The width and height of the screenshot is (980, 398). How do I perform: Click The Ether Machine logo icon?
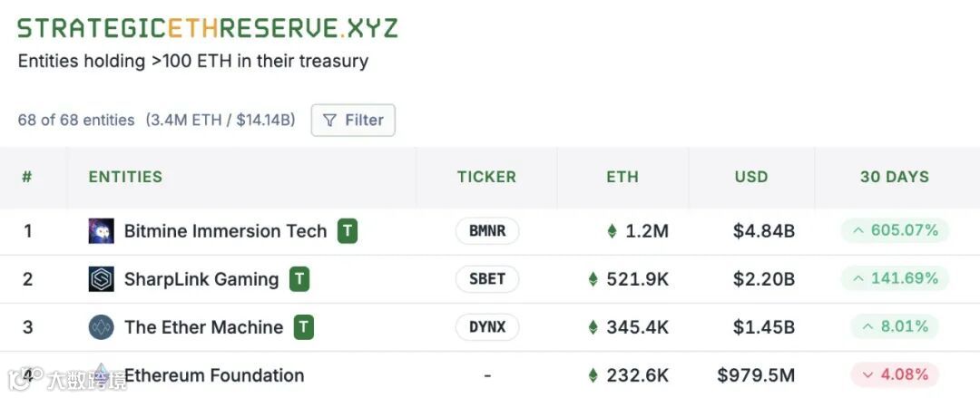[101, 327]
